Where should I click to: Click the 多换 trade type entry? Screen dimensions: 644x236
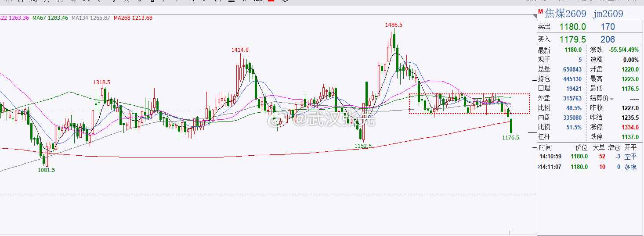[630, 167]
